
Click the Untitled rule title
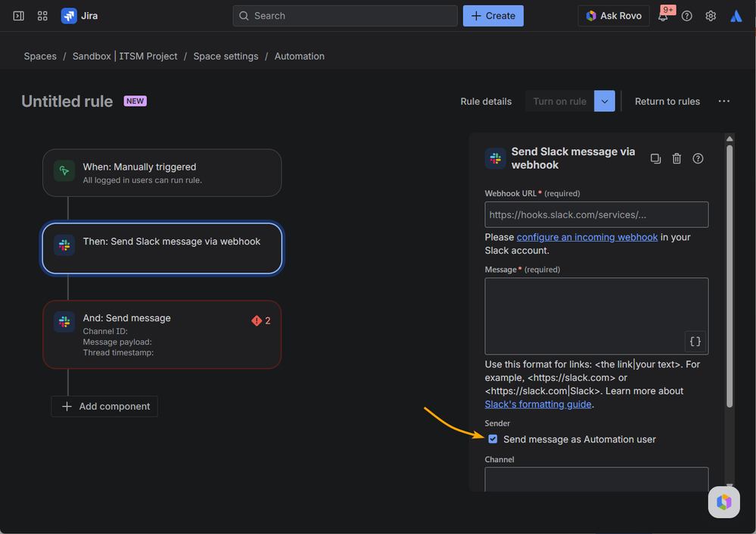point(67,101)
